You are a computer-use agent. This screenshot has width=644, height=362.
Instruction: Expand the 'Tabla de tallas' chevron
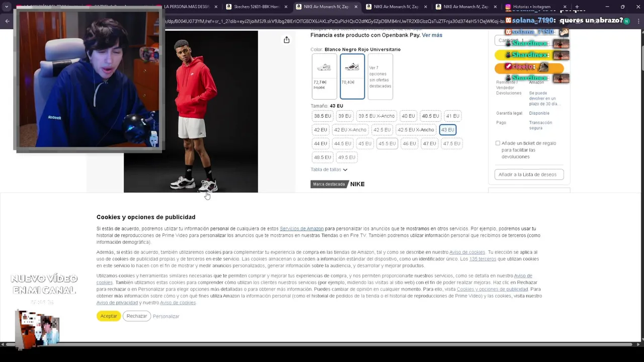[345, 170]
